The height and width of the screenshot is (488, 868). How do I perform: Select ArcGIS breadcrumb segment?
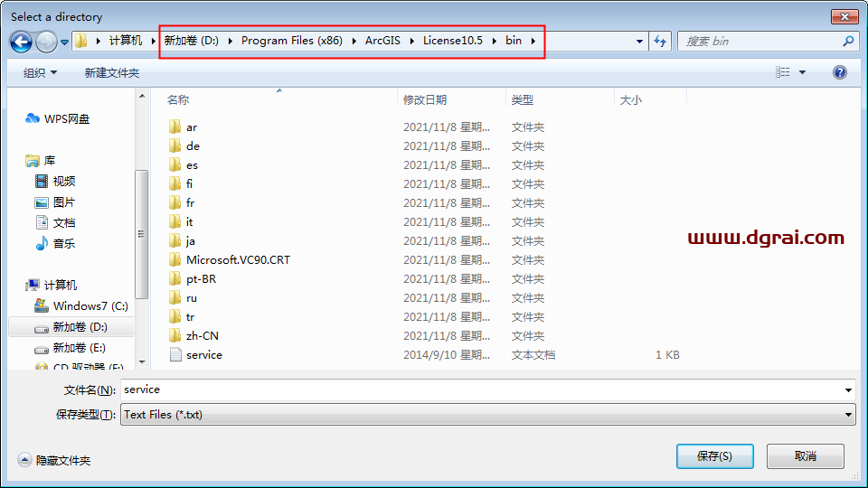coord(382,41)
